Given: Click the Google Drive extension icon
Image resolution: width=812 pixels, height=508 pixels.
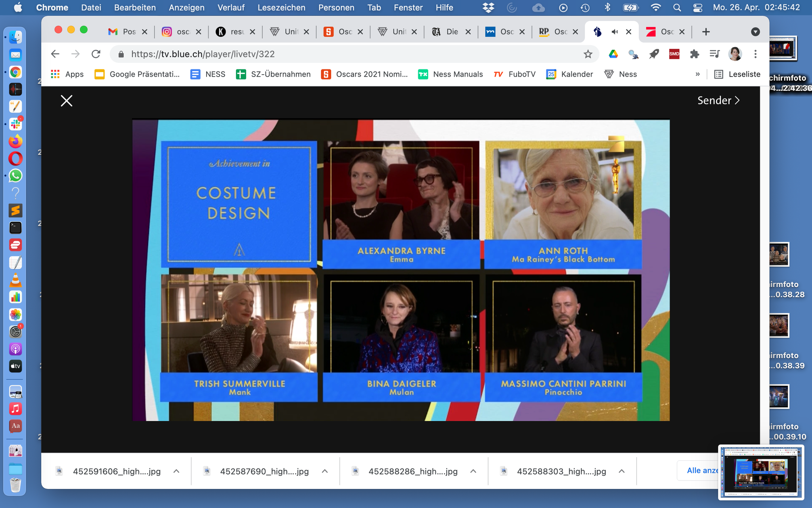Looking at the screenshot, I should (613, 54).
